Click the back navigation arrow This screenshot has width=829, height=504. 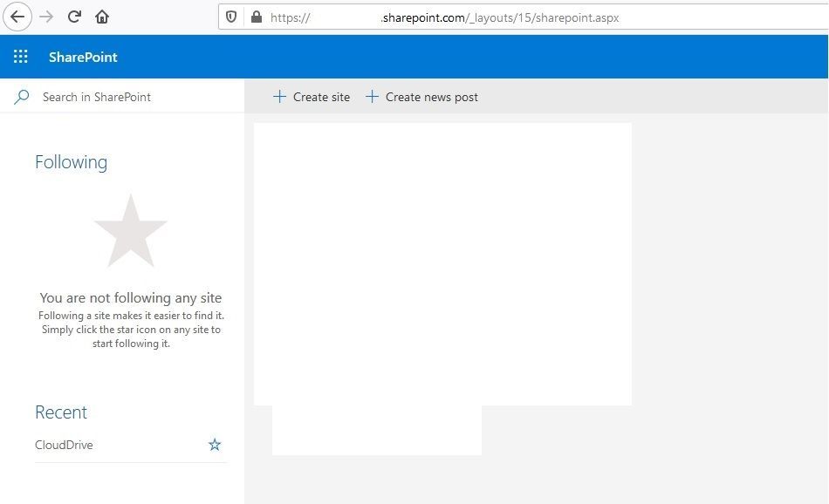click(17, 17)
